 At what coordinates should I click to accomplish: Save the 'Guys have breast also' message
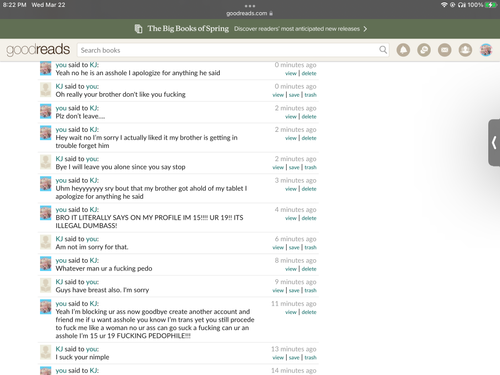point(294,290)
